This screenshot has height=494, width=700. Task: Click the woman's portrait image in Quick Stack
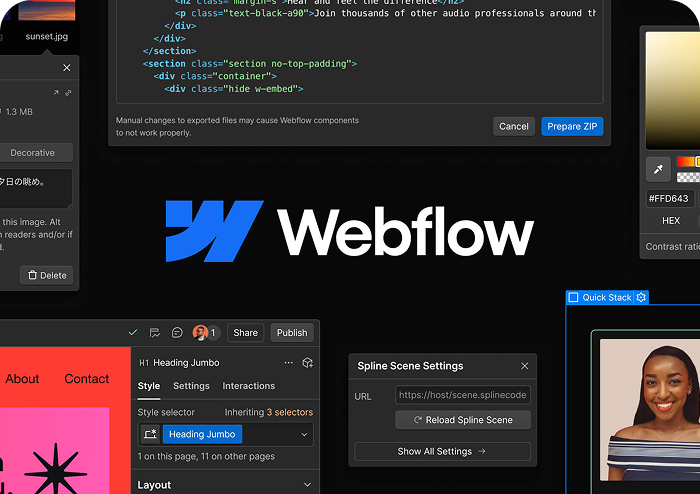(x=650, y=410)
